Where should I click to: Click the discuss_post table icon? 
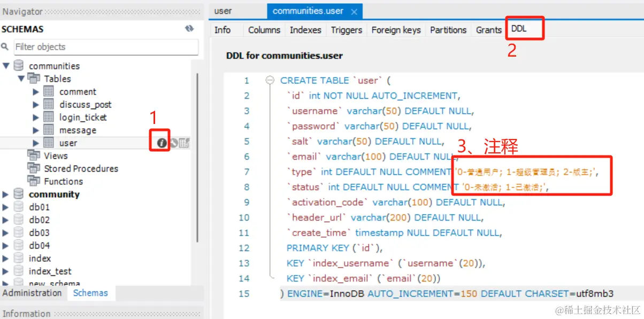coord(49,104)
